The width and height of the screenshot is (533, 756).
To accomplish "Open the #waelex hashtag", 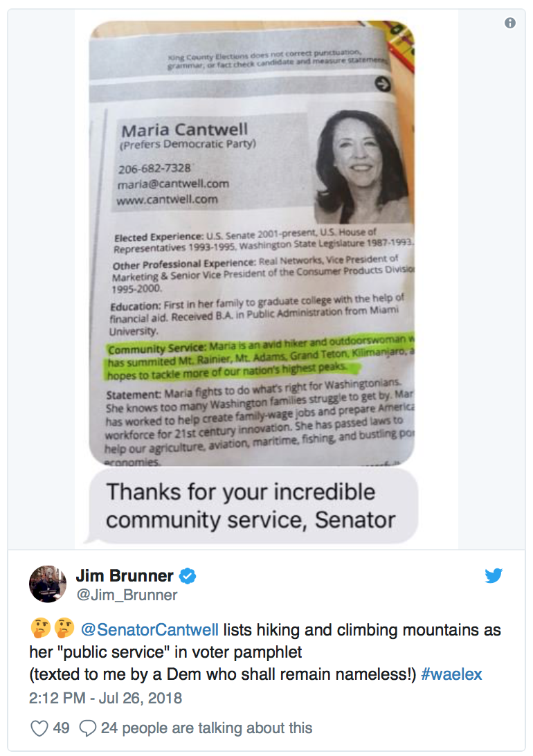I will pyautogui.click(x=451, y=674).
